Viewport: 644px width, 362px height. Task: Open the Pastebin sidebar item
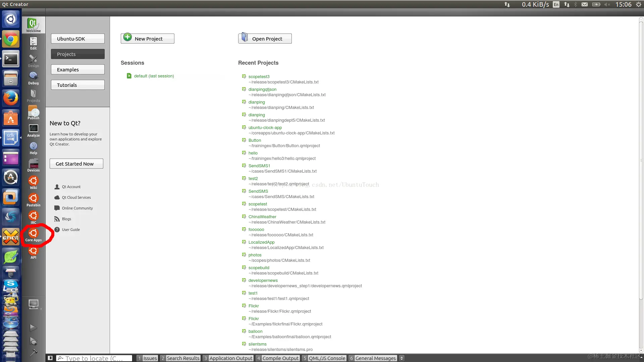[33, 200]
